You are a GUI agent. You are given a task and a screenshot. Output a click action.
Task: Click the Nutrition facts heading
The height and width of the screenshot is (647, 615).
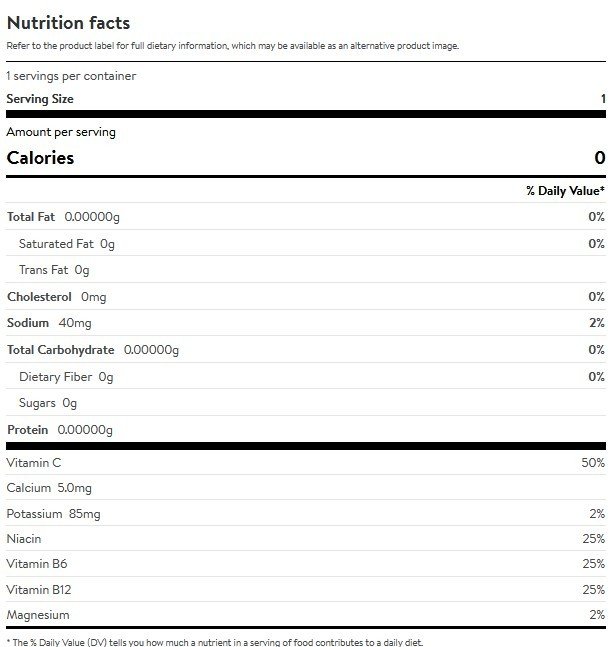coord(69,23)
